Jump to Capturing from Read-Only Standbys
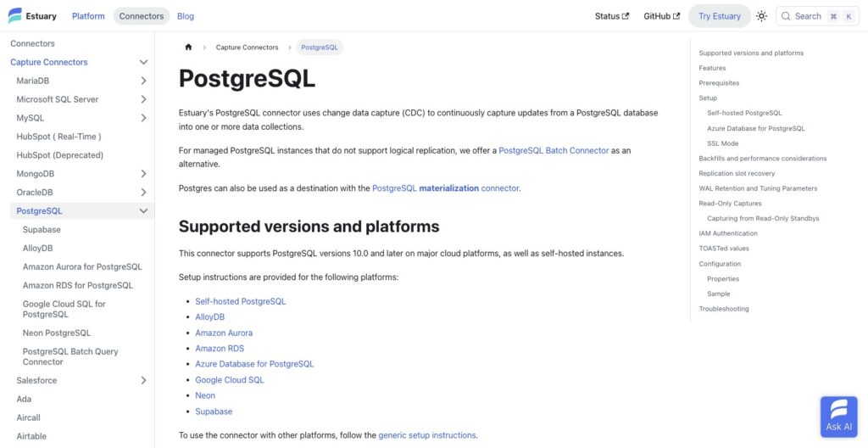The width and height of the screenshot is (868, 448). [763, 218]
